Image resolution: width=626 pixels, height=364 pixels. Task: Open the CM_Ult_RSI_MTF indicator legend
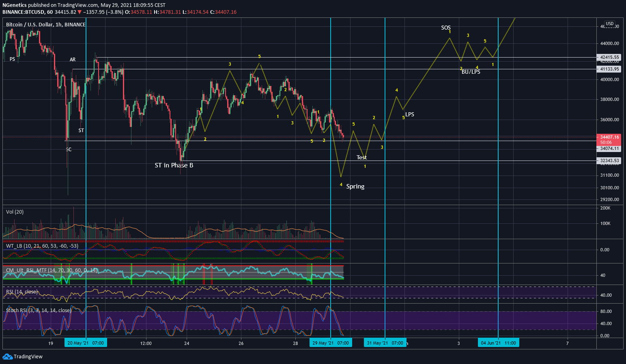click(x=52, y=270)
